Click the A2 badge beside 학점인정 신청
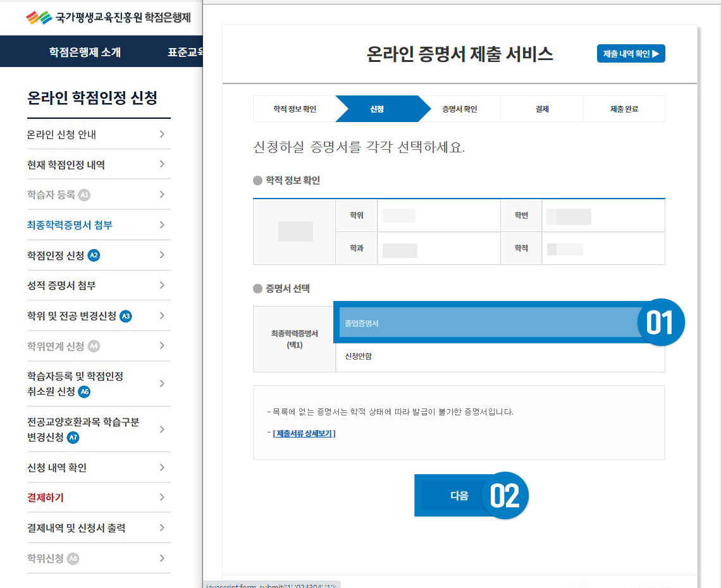 (x=94, y=255)
